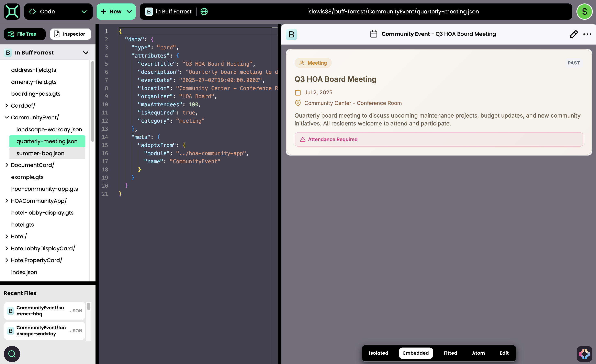Click the Q3 HOA Board Meeting heading
596x364 pixels.
click(x=335, y=79)
